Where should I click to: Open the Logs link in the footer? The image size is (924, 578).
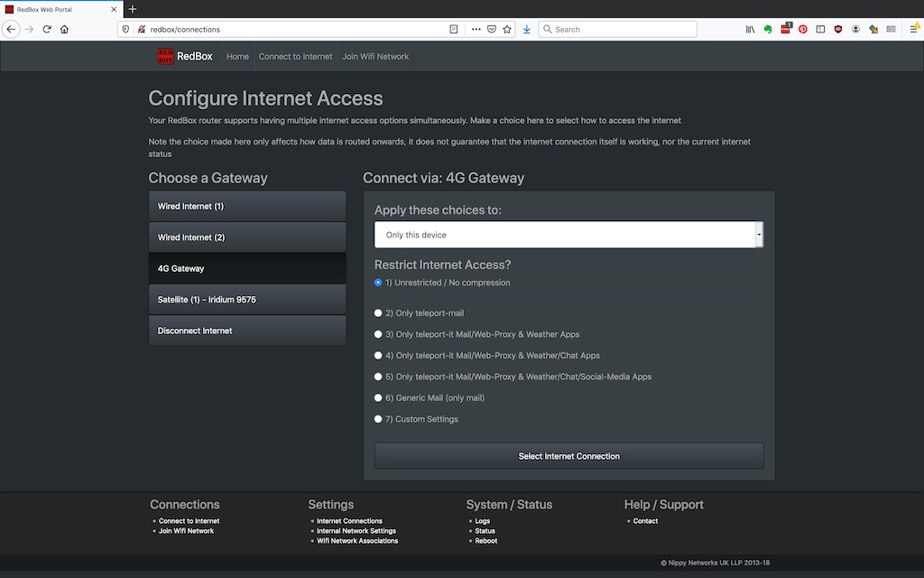coord(483,521)
